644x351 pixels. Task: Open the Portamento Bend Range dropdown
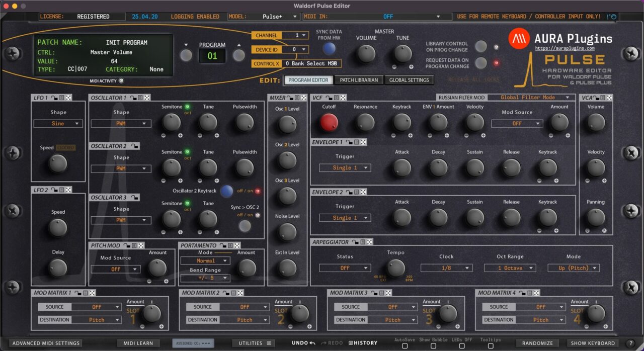pyautogui.click(x=205, y=278)
